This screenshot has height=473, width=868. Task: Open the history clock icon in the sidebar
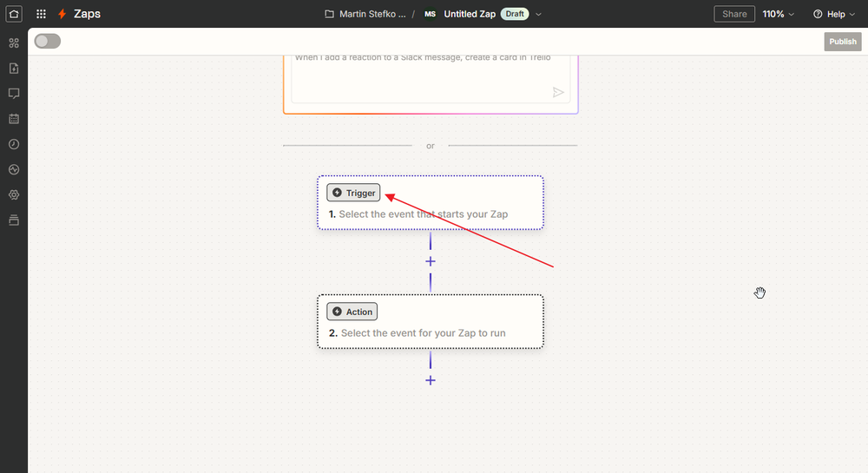[14, 144]
